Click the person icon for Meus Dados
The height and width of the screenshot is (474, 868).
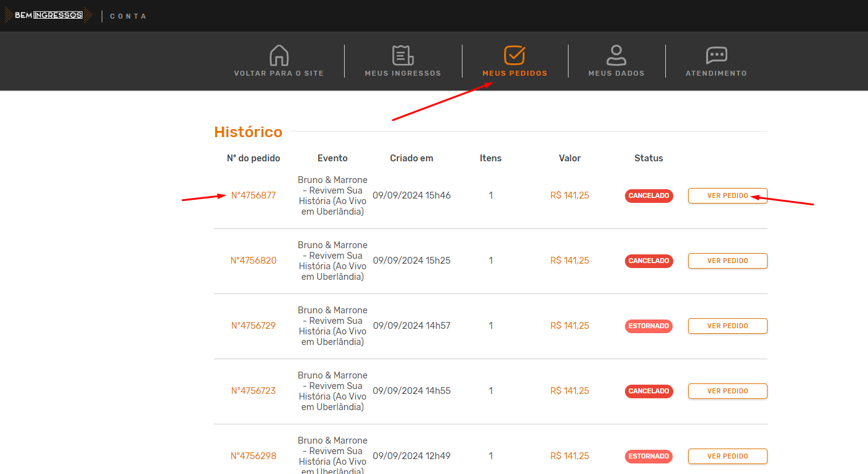tap(616, 55)
